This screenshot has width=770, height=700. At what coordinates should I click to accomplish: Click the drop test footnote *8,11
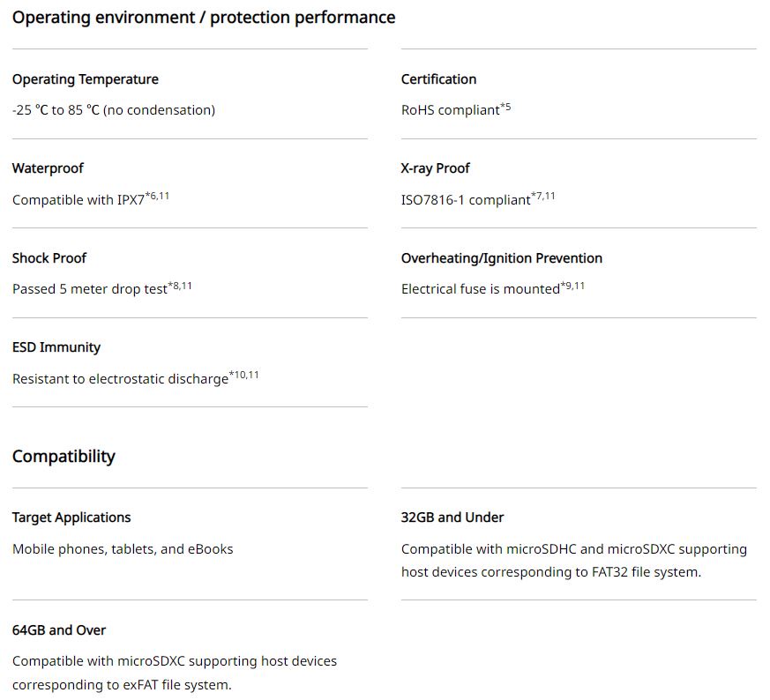(180, 286)
